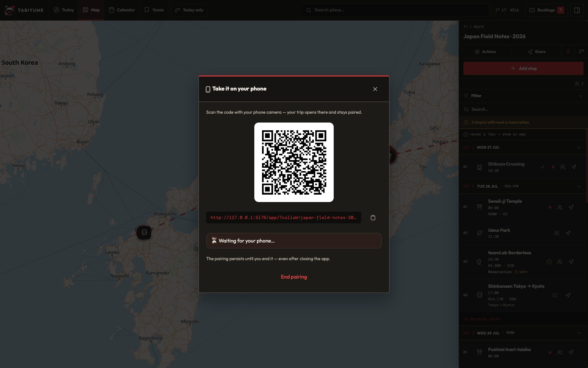Click the people icon for Sensō-ji Temple
Viewport: 588px width, 368px height.
560,207
